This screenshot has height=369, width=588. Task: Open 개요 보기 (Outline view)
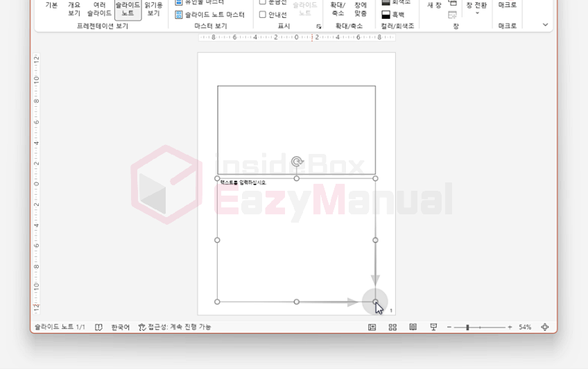74,8
